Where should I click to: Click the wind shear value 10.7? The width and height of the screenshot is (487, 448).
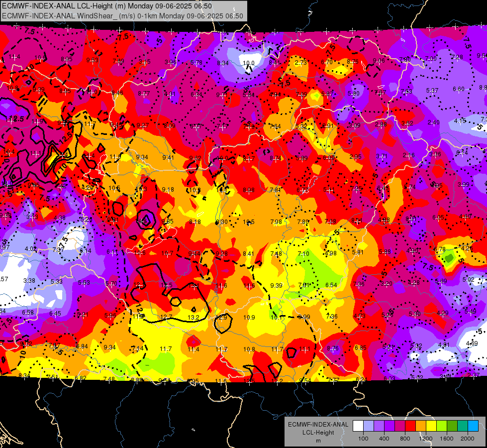coord(167,253)
